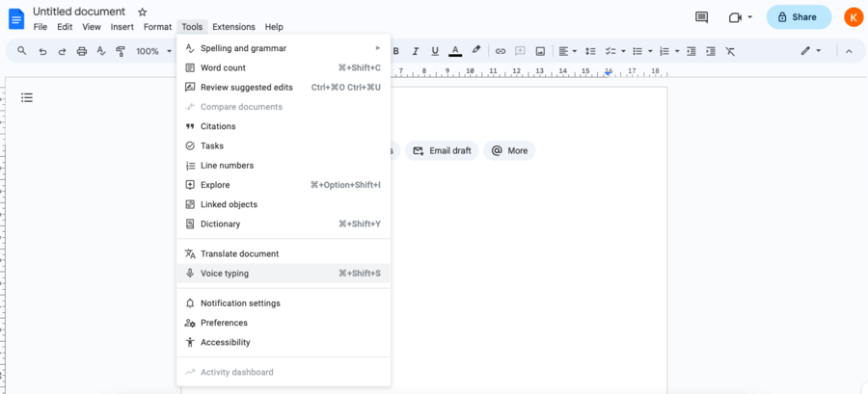Image resolution: width=868 pixels, height=394 pixels.
Task: Click the checklist icon
Action: click(610, 51)
